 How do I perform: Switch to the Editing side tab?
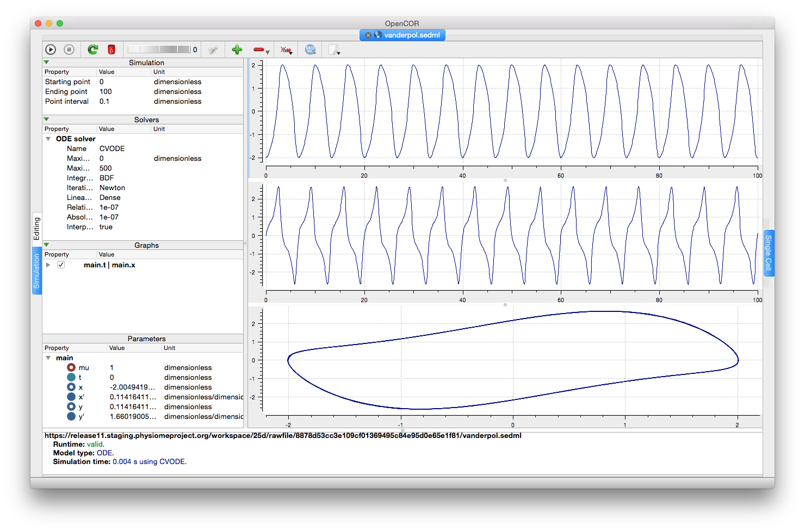[x=36, y=228]
